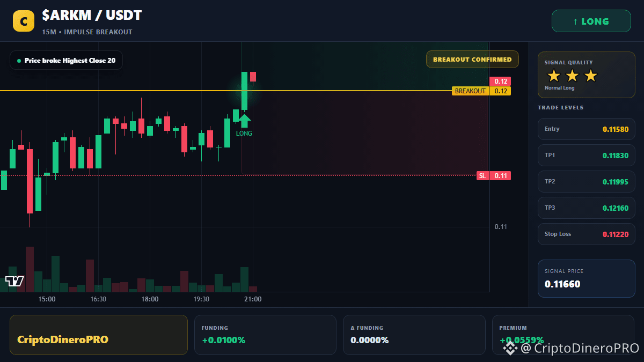This screenshot has width=644, height=362.
Task: Click the TradingView logo icon
Action: [14, 281]
